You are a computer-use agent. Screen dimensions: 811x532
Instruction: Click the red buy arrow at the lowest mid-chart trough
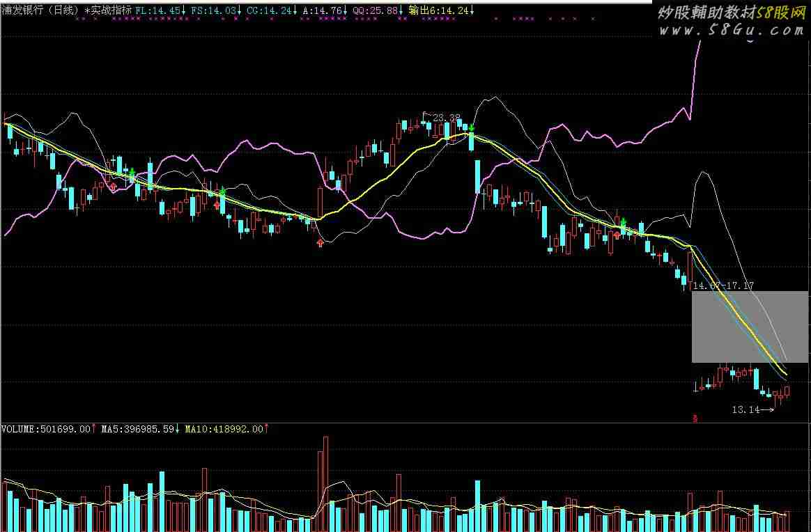(x=320, y=243)
